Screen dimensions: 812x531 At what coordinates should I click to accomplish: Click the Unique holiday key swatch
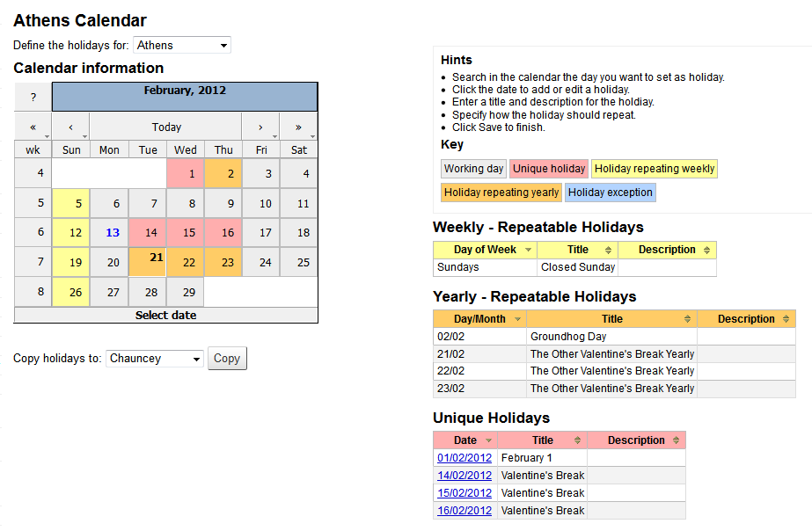(549, 169)
